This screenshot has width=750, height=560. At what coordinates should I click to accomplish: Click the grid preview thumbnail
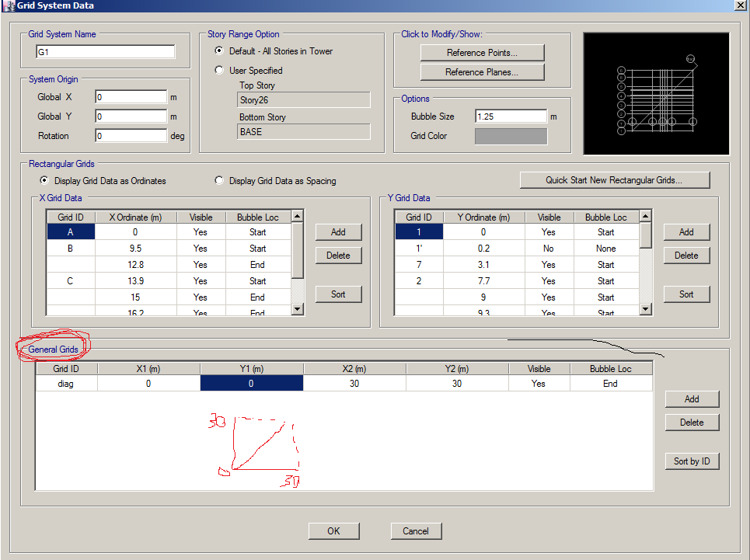coord(656,94)
